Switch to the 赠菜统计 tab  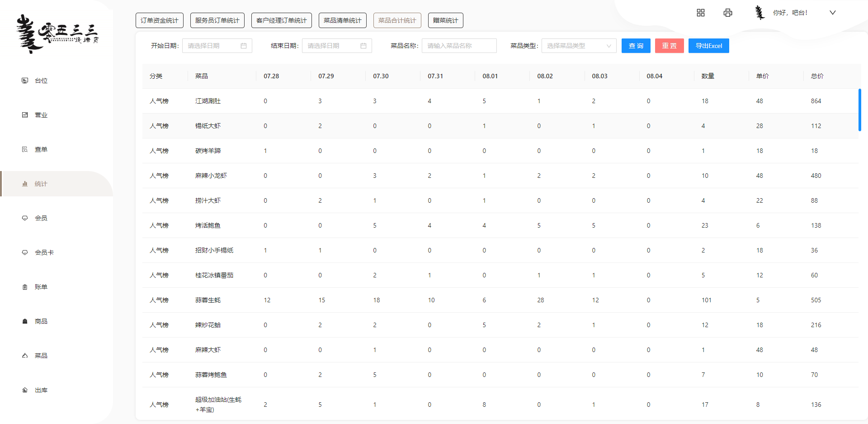(445, 20)
